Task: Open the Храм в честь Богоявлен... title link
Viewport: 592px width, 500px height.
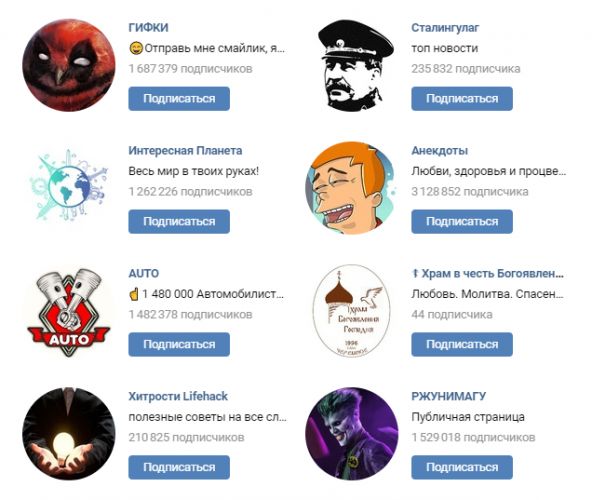Action: (487, 273)
